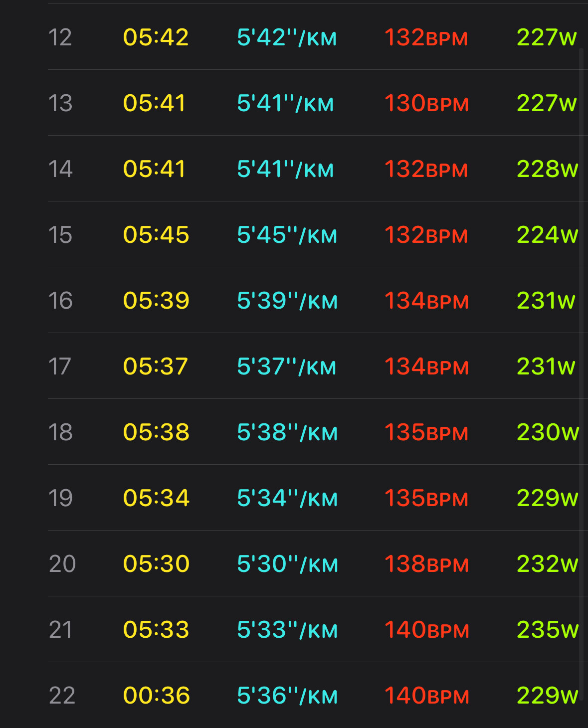Select the 00:36 time in split 22
This screenshot has height=728, width=588.
tap(156, 696)
